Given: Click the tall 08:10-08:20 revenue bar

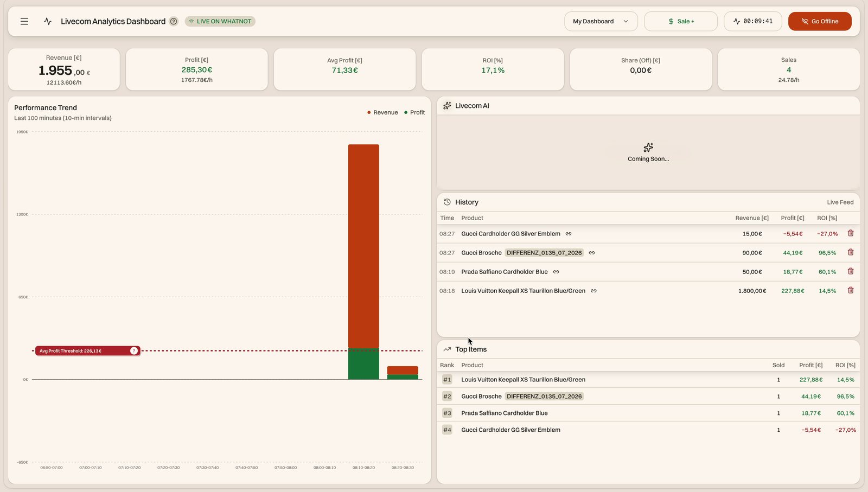Looking at the screenshot, I should pyautogui.click(x=363, y=246).
